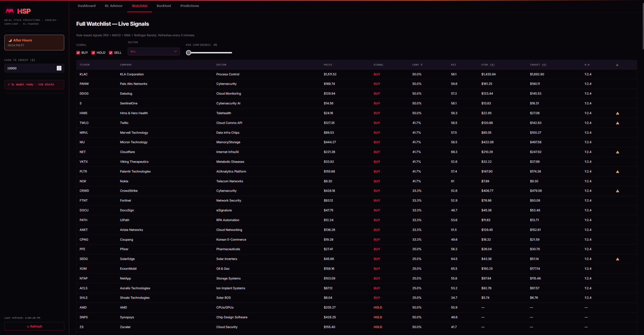This screenshot has height=335, width=644.
Task: Click the After Hours clock icon
Action: pos(10,40)
